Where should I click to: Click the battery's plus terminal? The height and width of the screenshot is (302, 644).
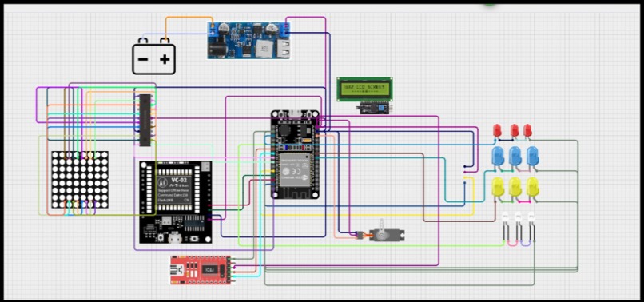165,60
